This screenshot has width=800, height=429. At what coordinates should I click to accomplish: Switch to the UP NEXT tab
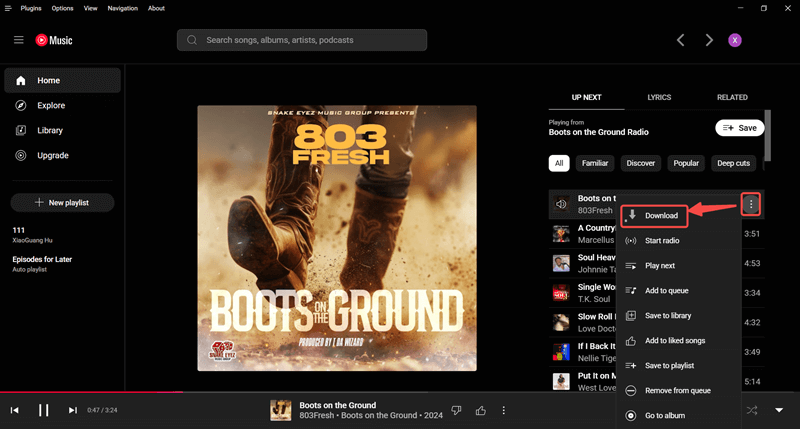(586, 97)
